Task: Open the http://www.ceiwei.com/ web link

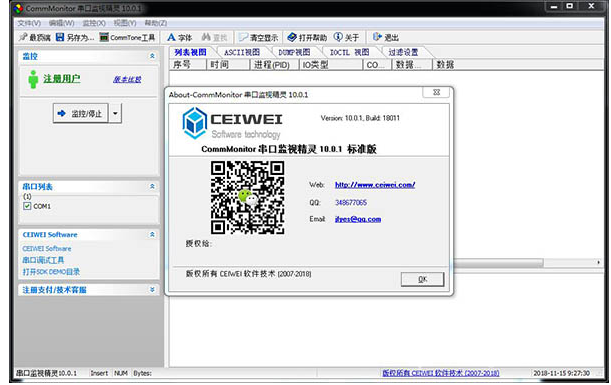Action: (375, 185)
